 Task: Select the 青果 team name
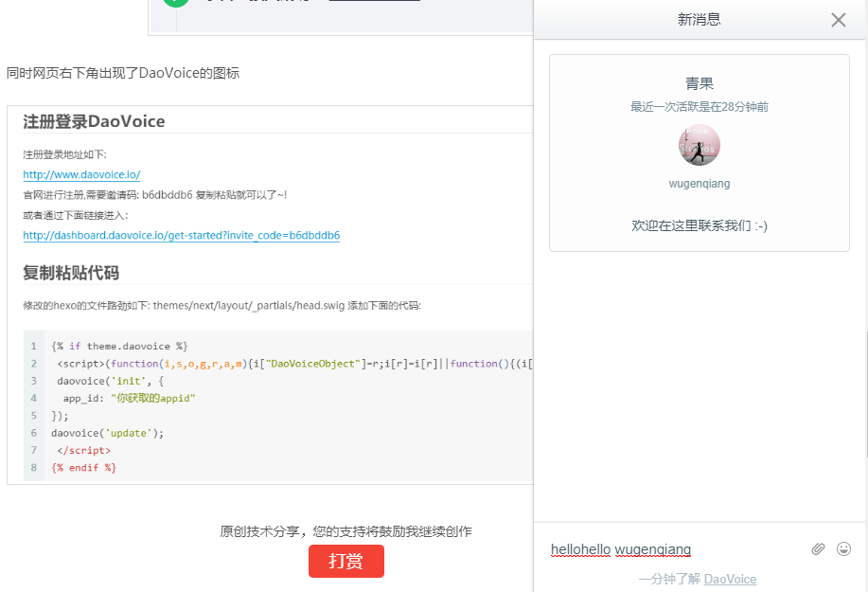(700, 83)
